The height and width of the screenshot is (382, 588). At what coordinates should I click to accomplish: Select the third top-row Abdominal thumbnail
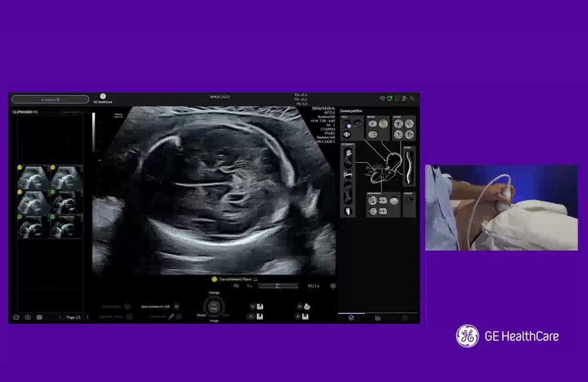point(394,200)
